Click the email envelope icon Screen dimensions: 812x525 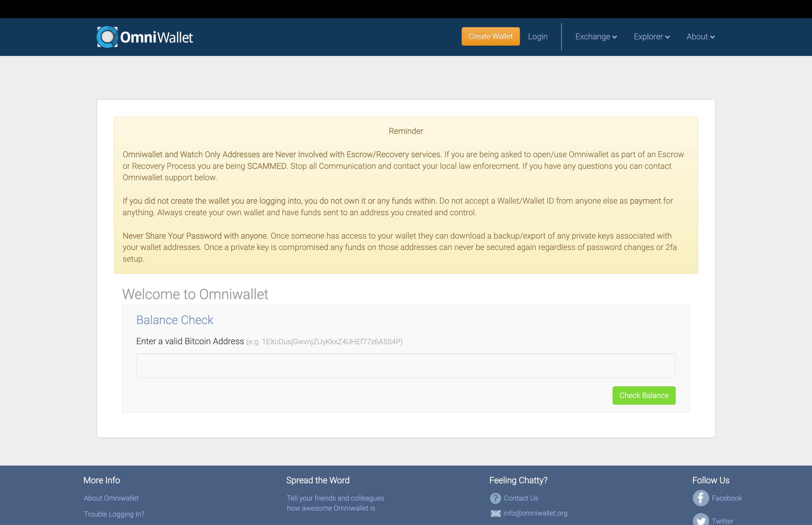[496, 513]
